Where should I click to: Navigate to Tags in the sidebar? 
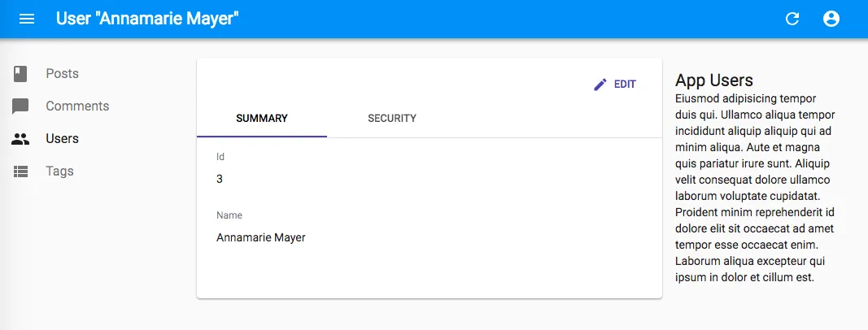(x=59, y=172)
